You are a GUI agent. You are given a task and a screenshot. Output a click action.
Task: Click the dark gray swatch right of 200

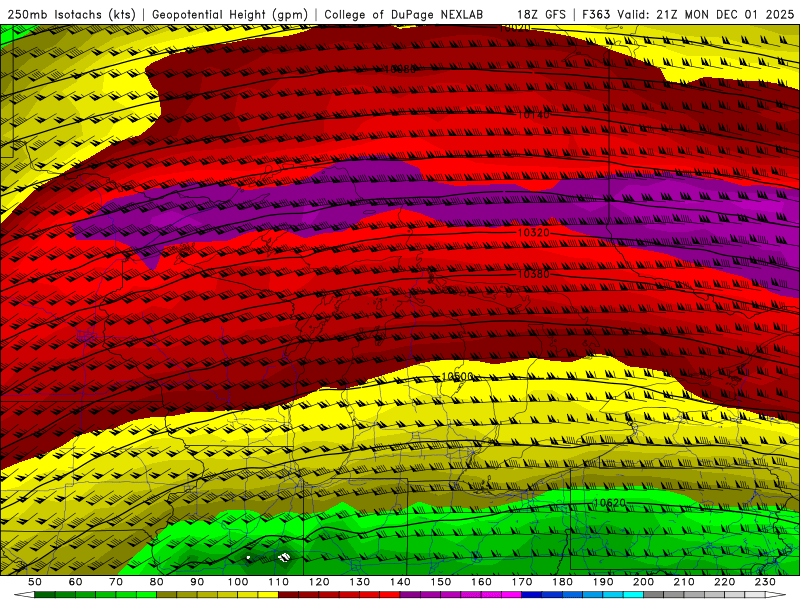pos(654,595)
